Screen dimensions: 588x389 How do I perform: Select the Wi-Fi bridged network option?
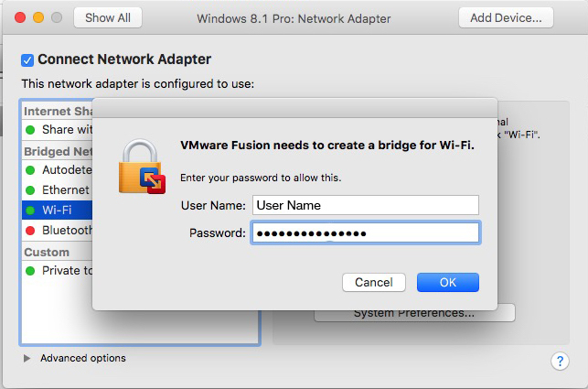pos(57,210)
